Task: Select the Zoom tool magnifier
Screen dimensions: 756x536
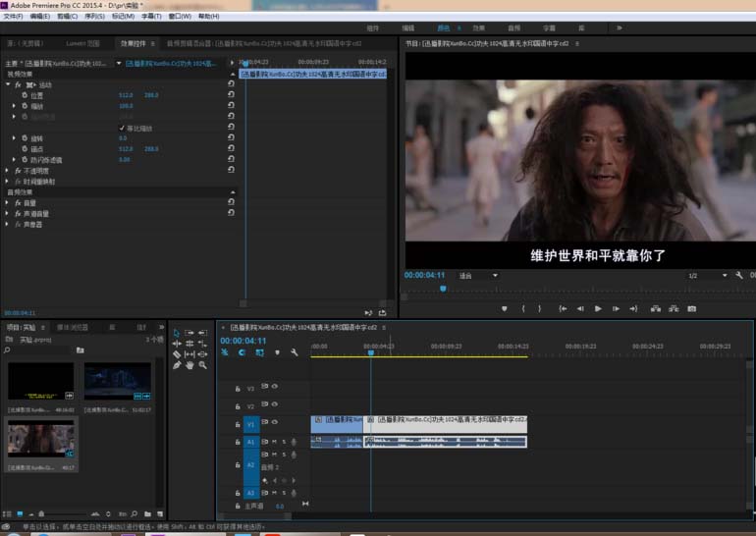Action: pyautogui.click(x=202, y=365)
